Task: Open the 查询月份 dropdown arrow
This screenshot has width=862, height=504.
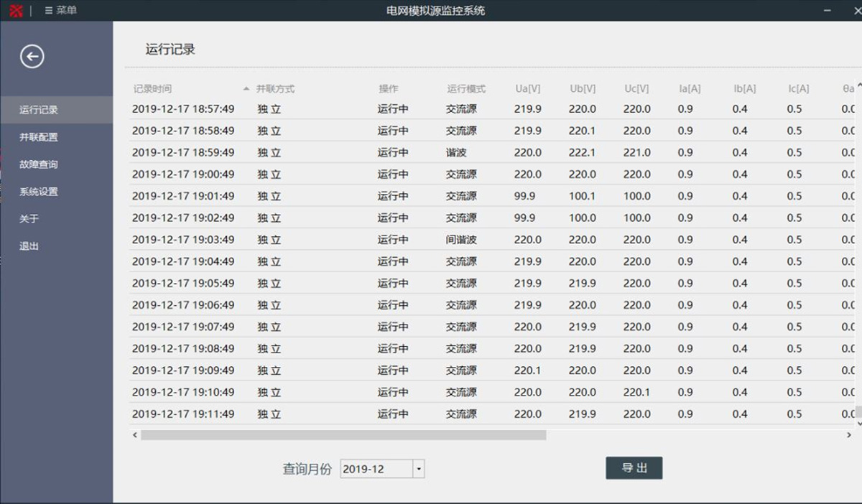Action: coord(419,469)
